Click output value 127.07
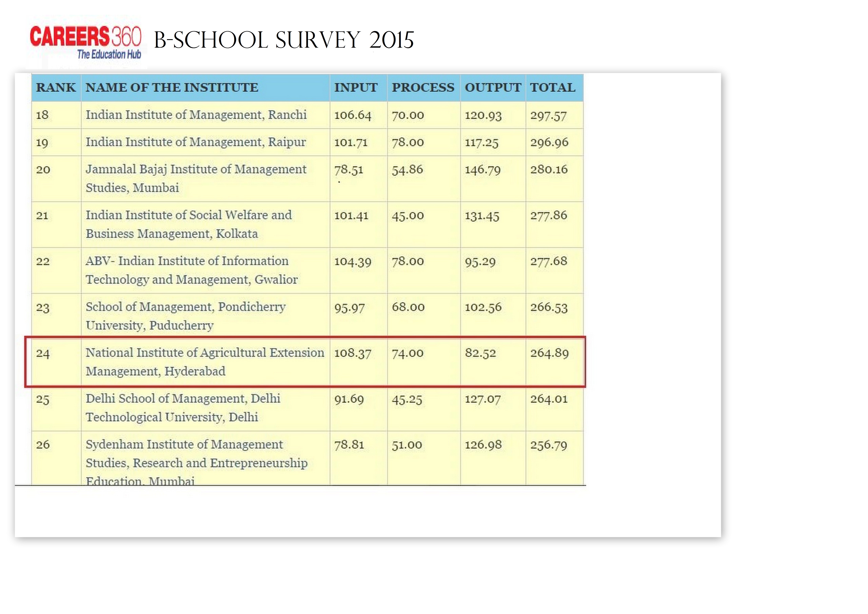The height and width of the screenshot is (614, 868). [483, 399]
